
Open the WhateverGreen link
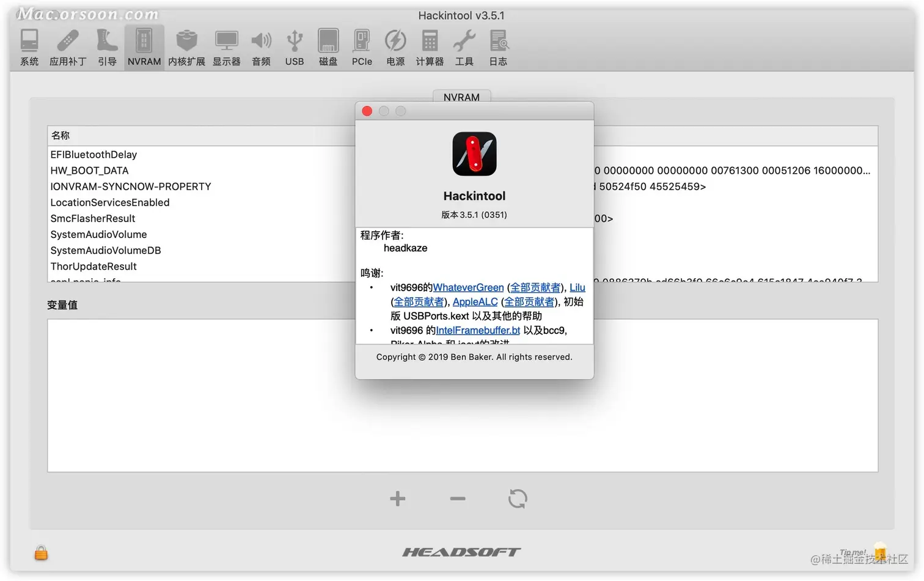click(x=469, y=287)
